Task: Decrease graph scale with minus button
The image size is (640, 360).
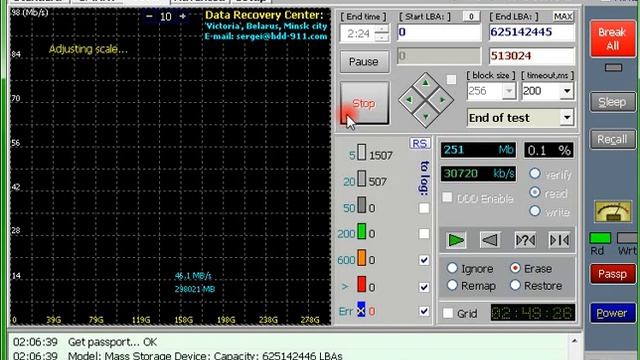Action: click(x=149, y=16)
